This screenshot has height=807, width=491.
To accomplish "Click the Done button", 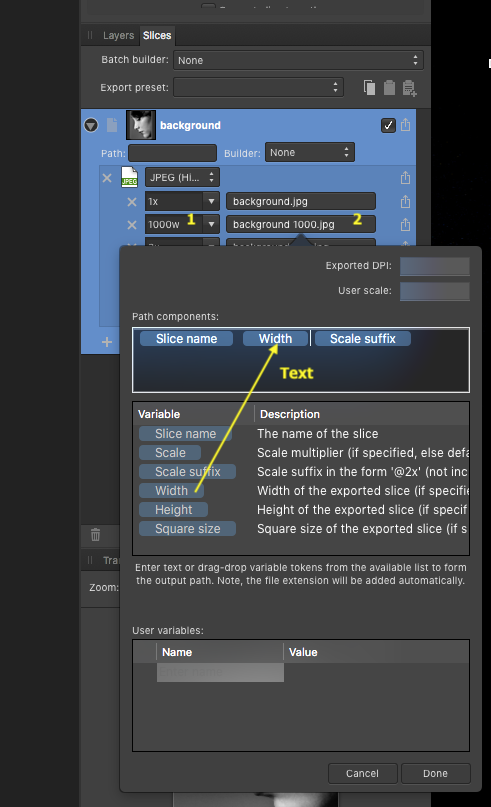I will (435, 773).
